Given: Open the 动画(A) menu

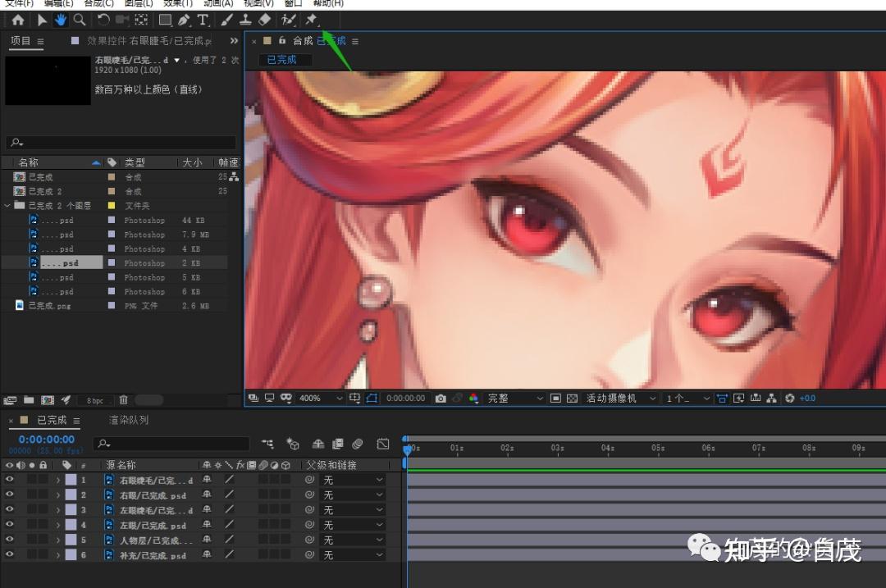Looking at the screenshot, I should tap(218, 3).
